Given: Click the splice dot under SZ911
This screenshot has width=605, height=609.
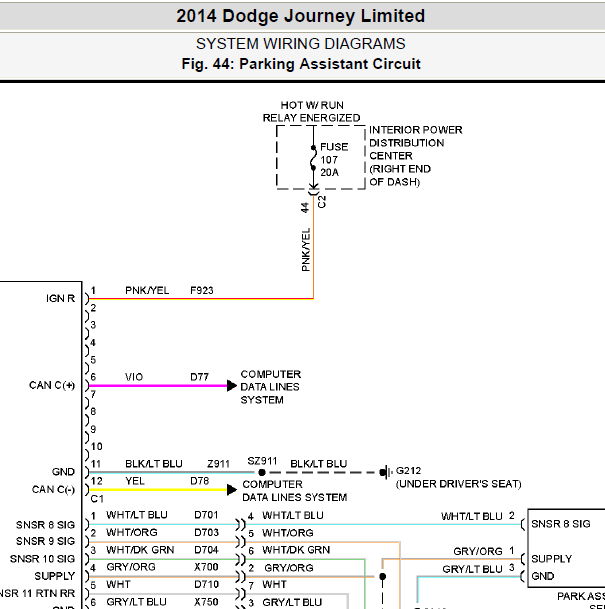Looking at the screenshot, I should click(262, 473).
